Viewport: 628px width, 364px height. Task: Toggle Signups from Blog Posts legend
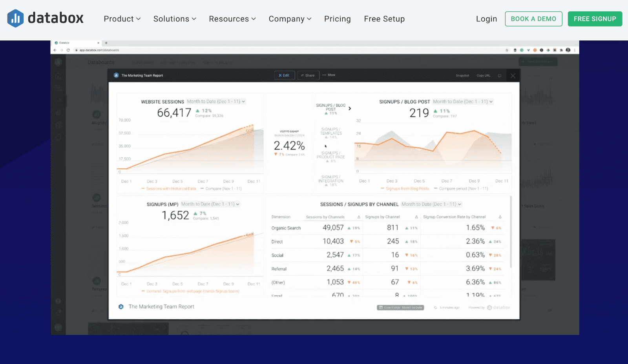pyautogui.click(x=405, y=189)
